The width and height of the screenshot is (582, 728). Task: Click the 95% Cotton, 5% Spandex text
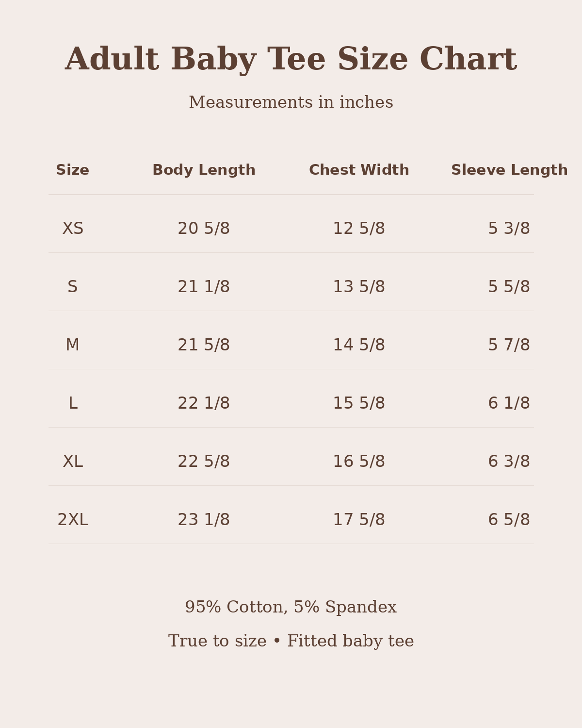tap(291, 607)
